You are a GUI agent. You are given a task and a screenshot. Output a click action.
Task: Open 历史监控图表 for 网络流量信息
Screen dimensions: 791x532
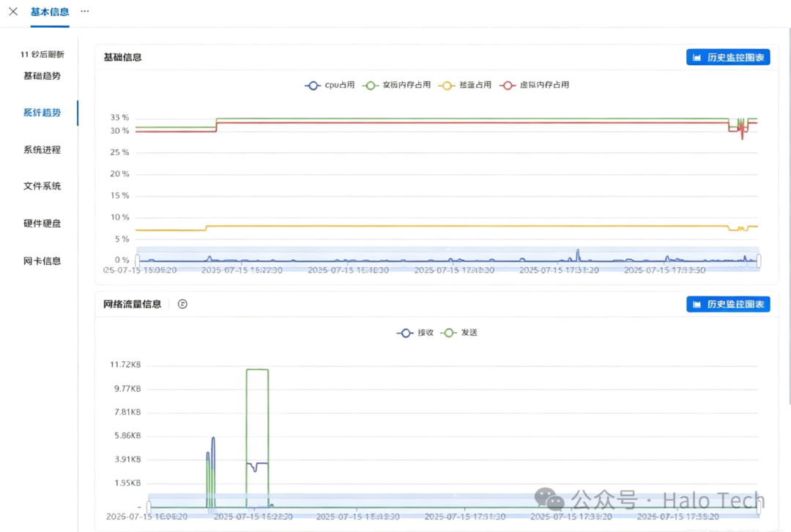[x=728, y=304]
